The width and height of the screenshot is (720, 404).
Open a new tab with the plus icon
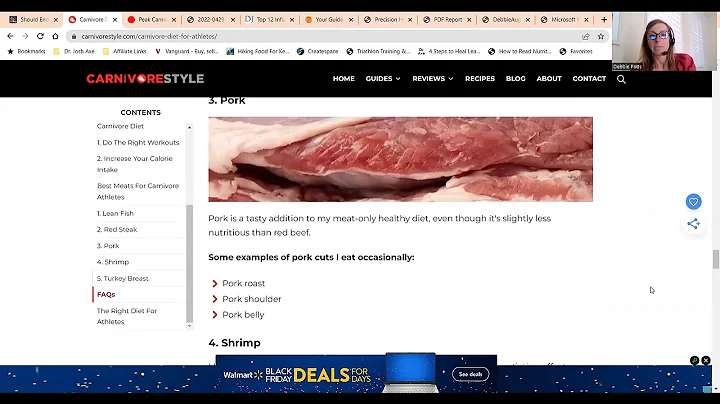click(x=604, y=19)
